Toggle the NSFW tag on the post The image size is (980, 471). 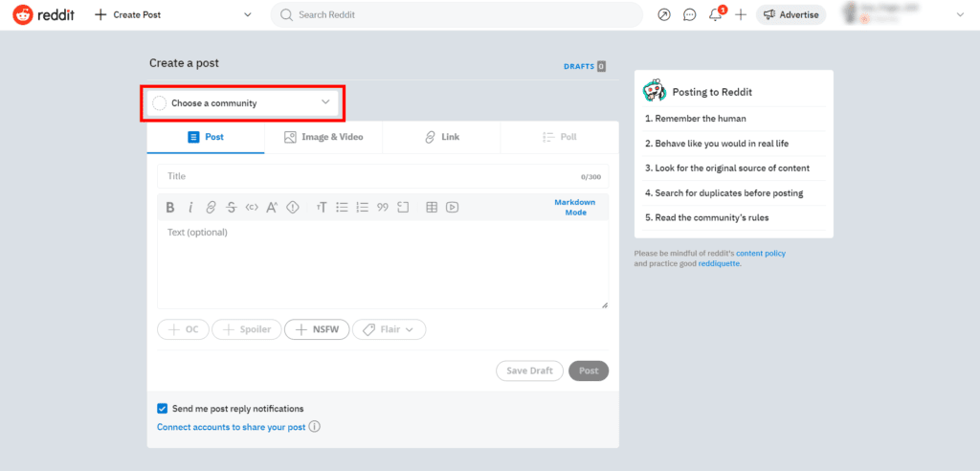click(x=318, y=329)
